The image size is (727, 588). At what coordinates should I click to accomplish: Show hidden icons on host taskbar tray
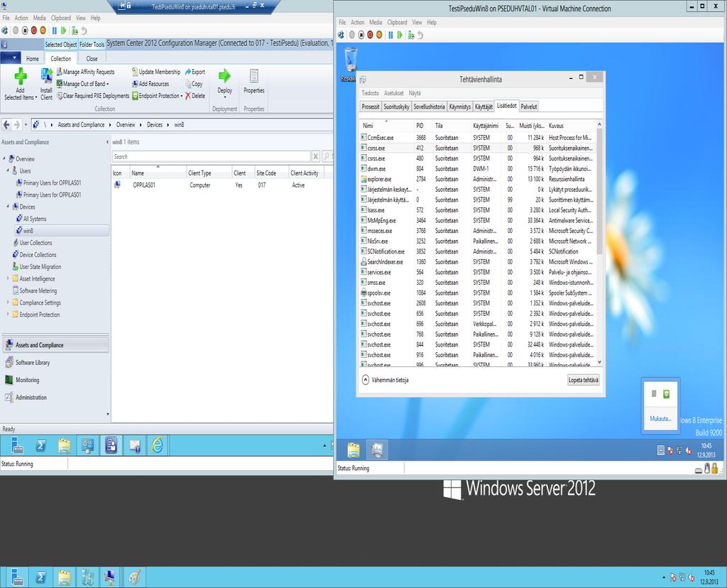664,578
